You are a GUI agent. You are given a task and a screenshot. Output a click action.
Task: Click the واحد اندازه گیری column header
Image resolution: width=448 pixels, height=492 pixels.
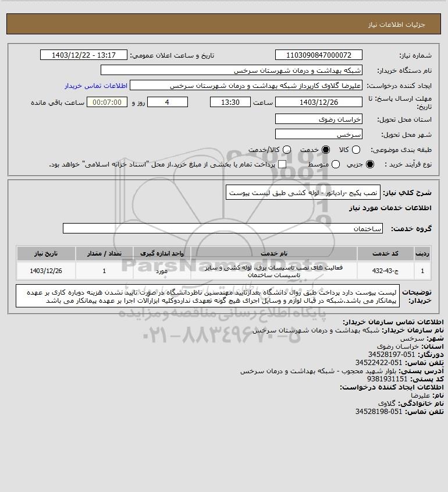point(162,253)
